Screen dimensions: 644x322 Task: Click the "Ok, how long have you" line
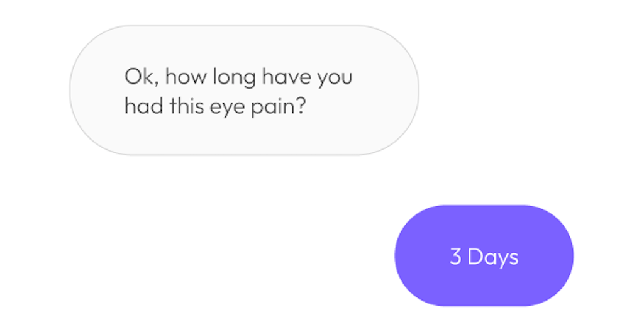[x=238, y=77]
